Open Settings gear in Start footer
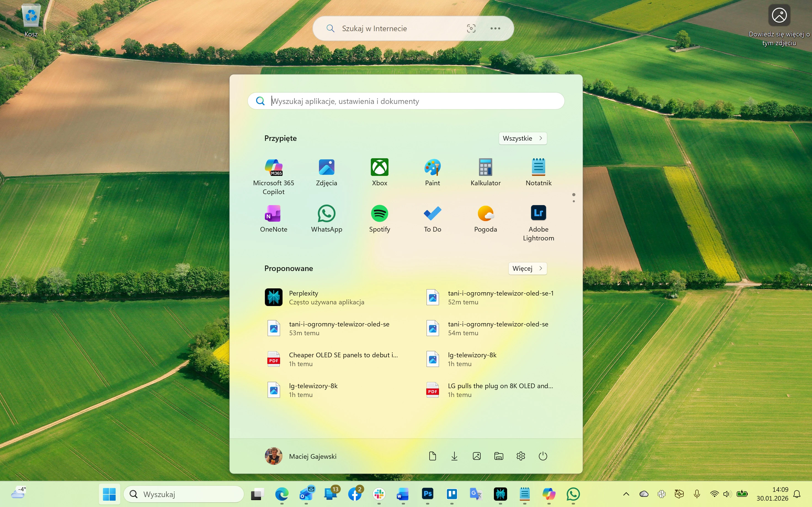 click(521, 456)
